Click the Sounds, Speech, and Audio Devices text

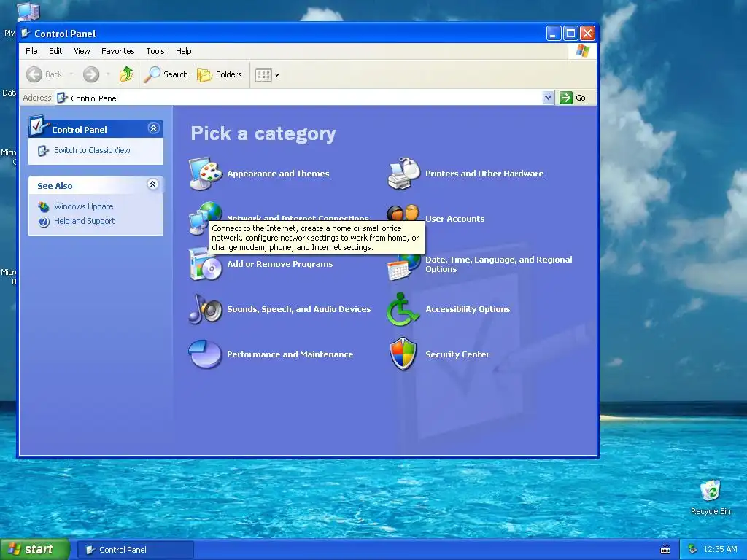tap(298, 309)
